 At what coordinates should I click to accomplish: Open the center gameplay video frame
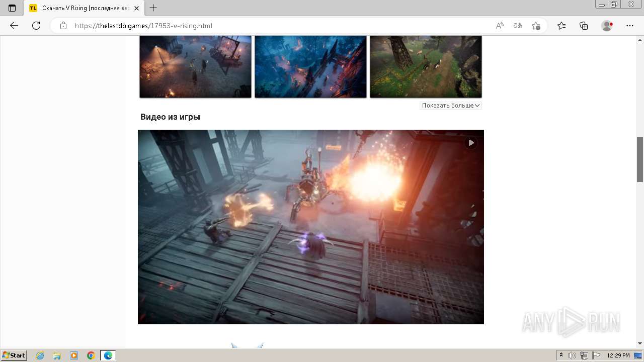[311, 227]
